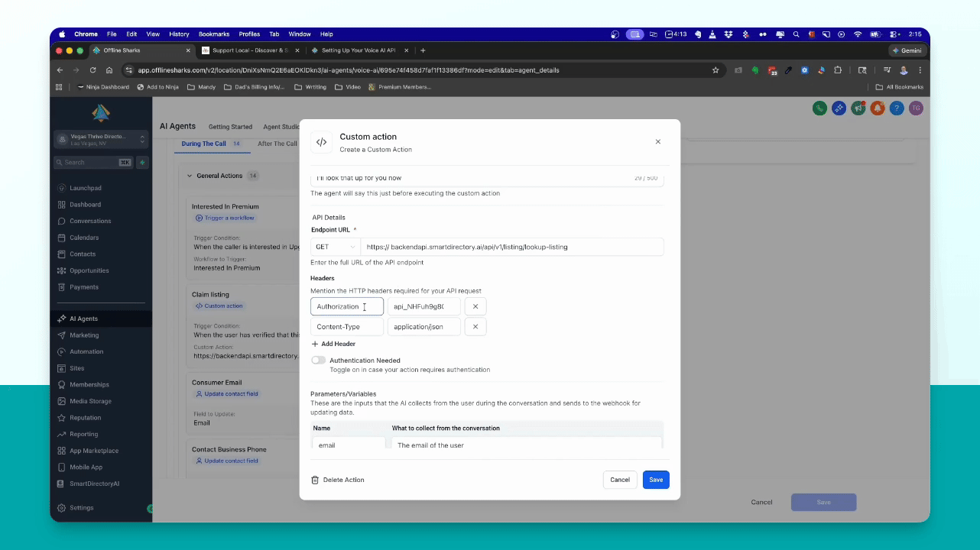Open Mobile App in the sidebar
Viewport: 980px width, 550px height.
[x=86, y=467]
